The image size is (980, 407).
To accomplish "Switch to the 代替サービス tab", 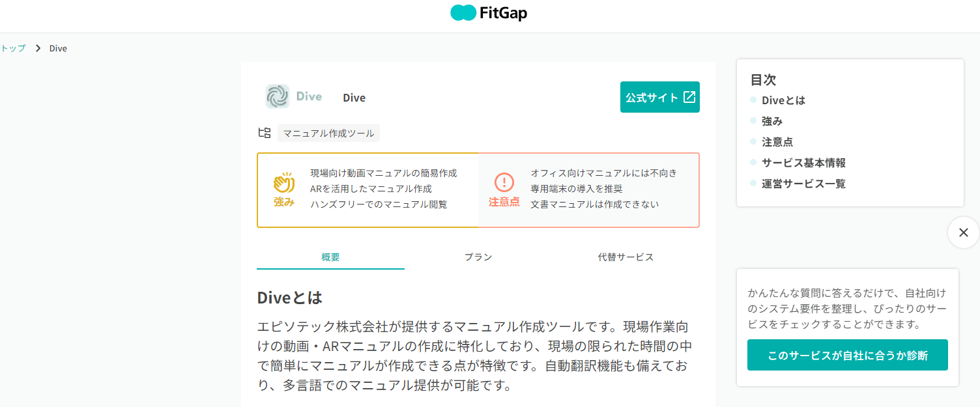I will point(626,257).
